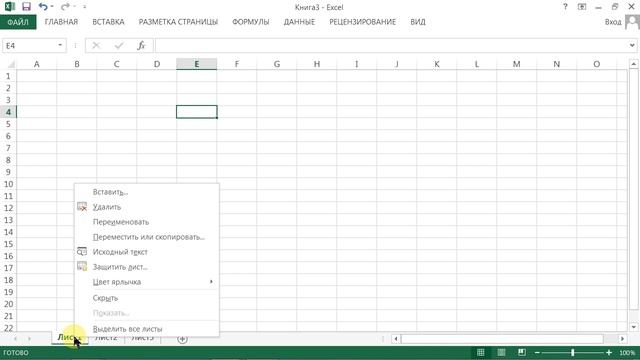Select column E header
This screenshot has height=360, width=640.
197,64
